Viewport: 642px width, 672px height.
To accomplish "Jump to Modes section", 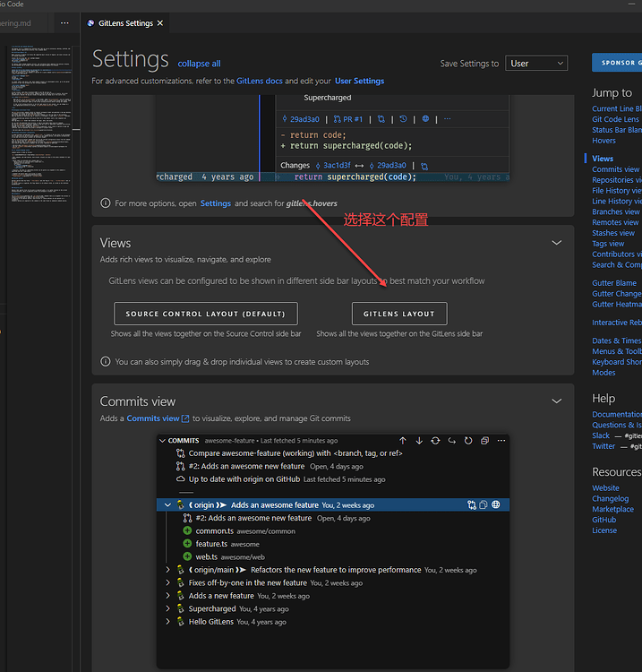I will [x=603, y=373].
